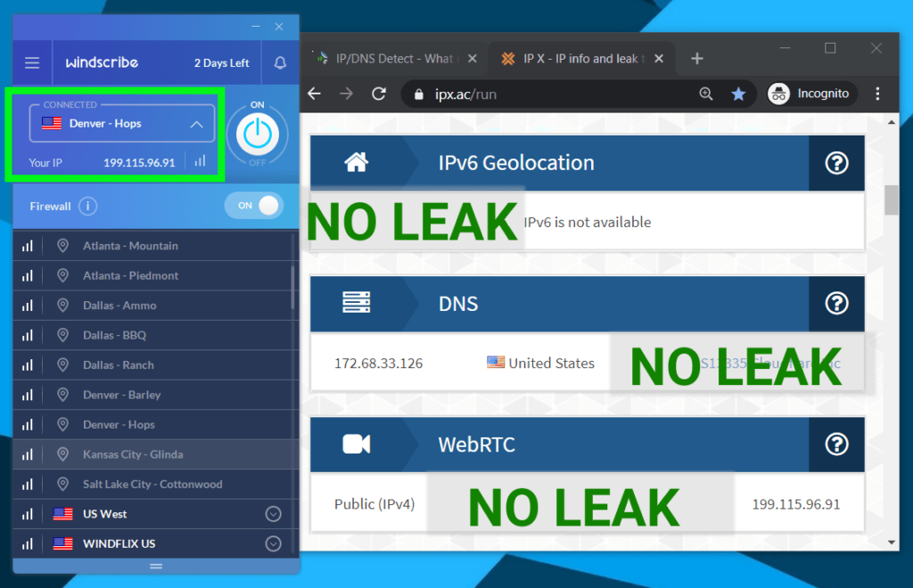
Task: Click the site lock icon
Action: pyautogui.click(x=419, y=94)
